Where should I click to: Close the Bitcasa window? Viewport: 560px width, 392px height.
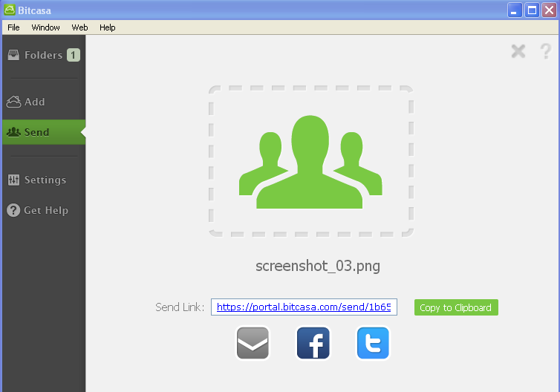(x=550, y=10)
